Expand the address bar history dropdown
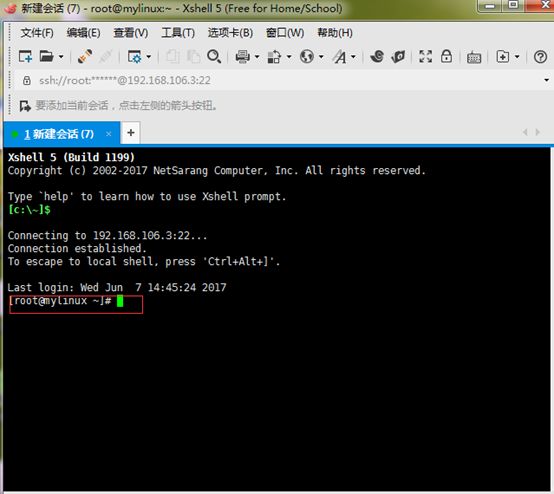 547,80
